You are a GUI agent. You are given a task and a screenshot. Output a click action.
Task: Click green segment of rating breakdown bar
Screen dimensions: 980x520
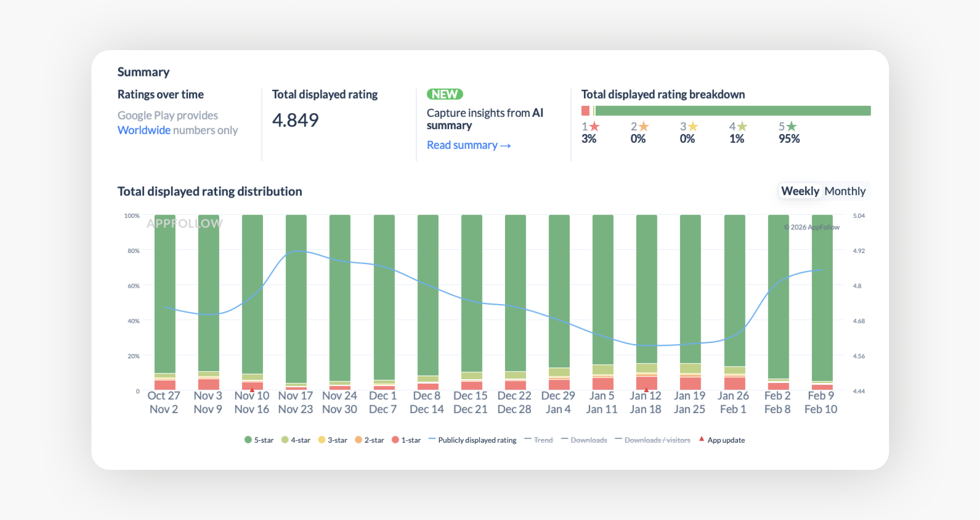[x=732, y=111]
